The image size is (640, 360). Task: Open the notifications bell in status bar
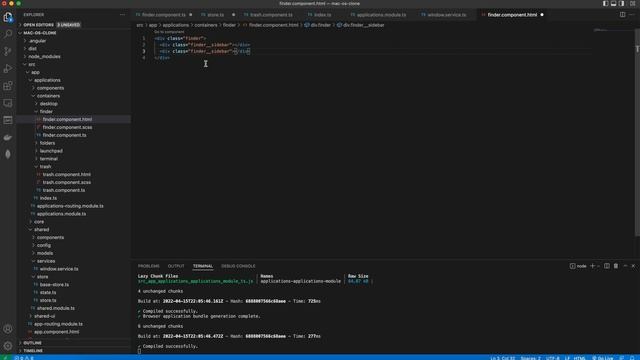[x=632, y=358]
